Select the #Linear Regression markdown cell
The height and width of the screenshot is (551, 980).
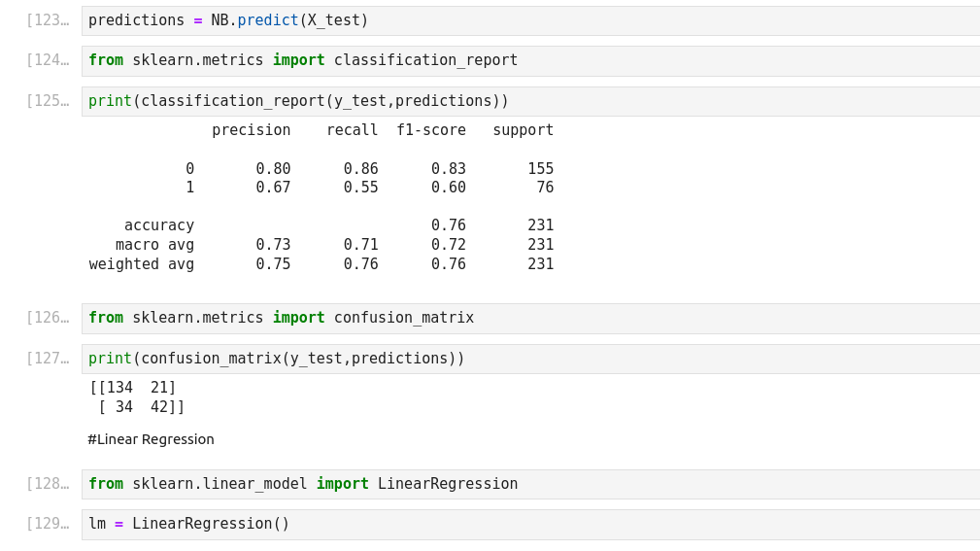[151, 439]
